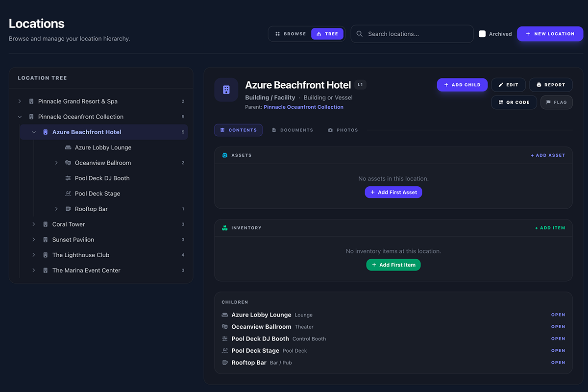Viewport: 588px width, 392px height.
Task: Select the Tree view toggle
Action: coord(327,34)
